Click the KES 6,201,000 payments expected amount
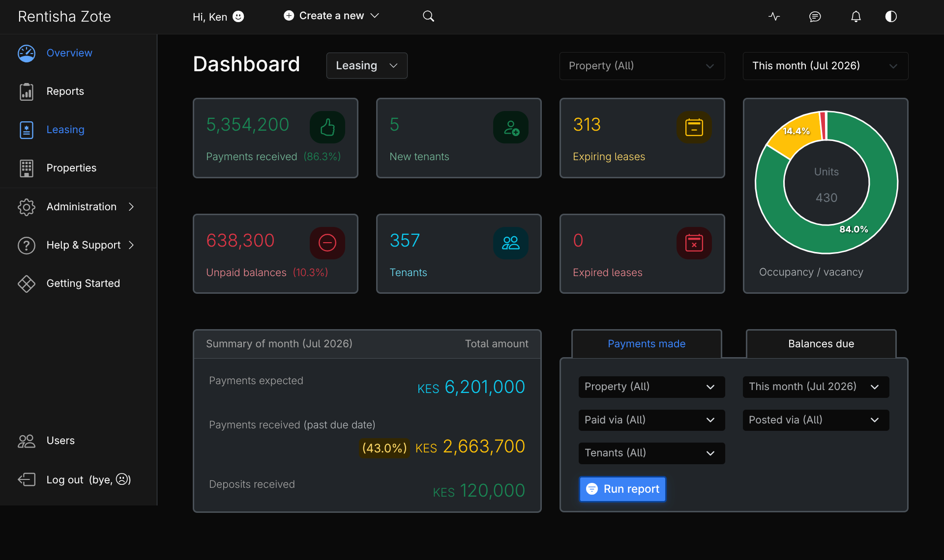The height and width of the screenshot is (560, 944). click(x=471, y=387)
